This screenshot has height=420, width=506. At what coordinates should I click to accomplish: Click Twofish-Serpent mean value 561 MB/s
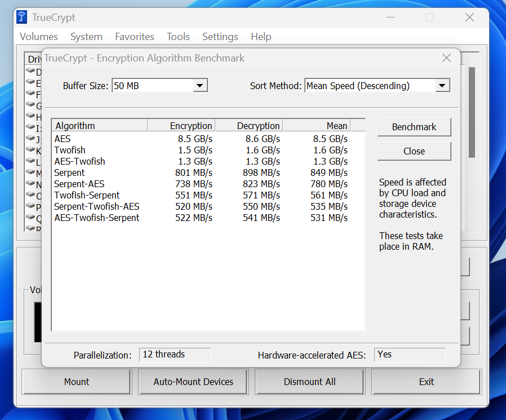pos(329,195)
